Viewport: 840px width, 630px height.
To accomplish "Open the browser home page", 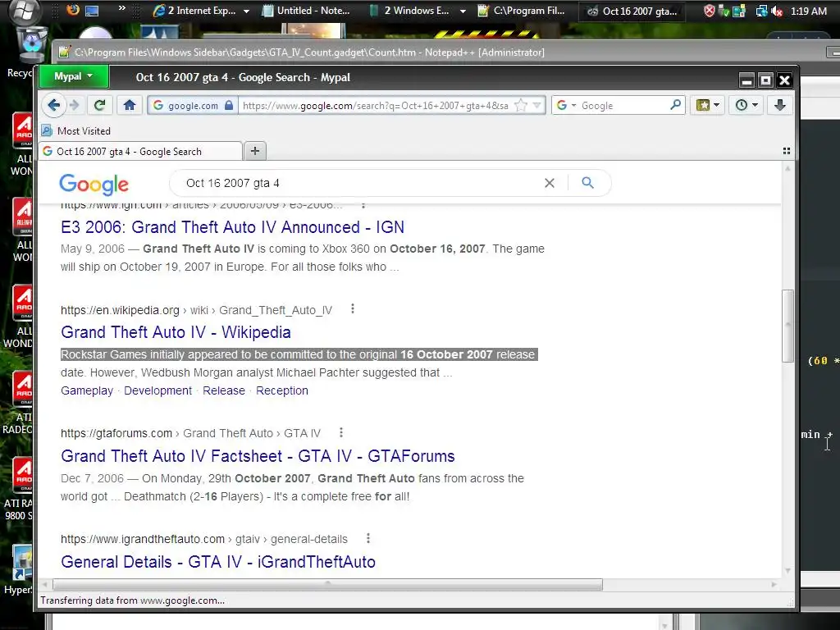I will click(129, 105).
